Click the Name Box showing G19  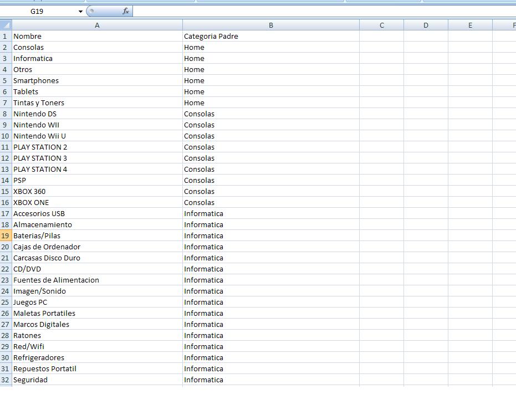[x=37, y=12]
